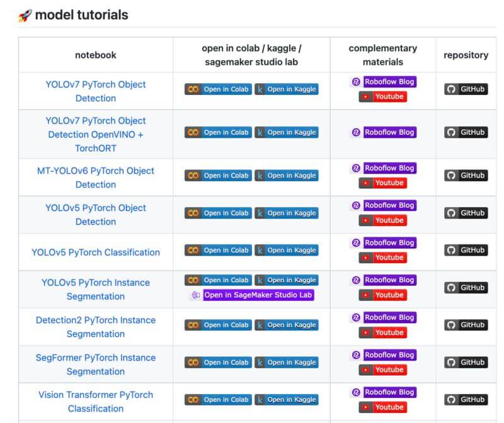This screenshot has width=504, height=423.
Task: Click Roboflow Blog badge for YOLOv5 Object Detection
Action: point(383,205)
